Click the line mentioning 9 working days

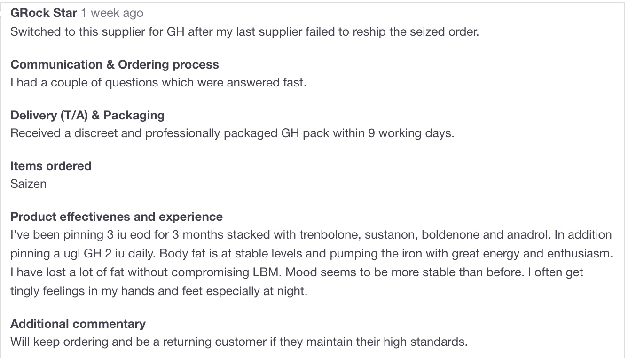(232, 133)
